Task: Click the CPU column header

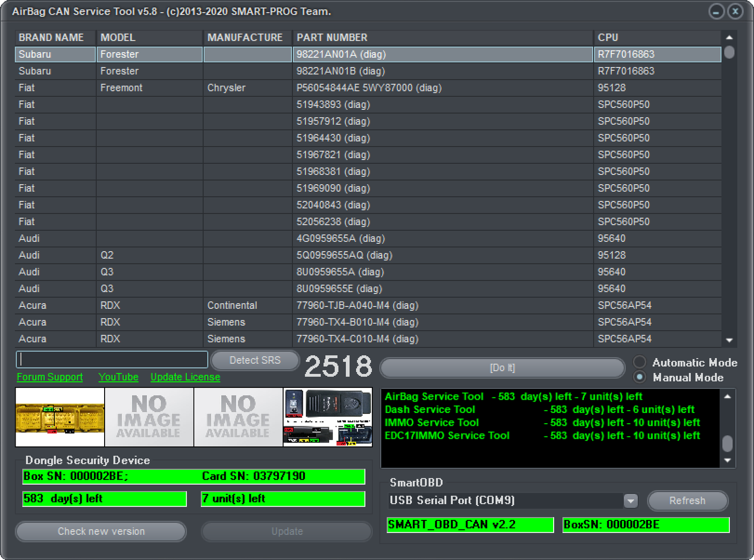Action: click(607, 38)
